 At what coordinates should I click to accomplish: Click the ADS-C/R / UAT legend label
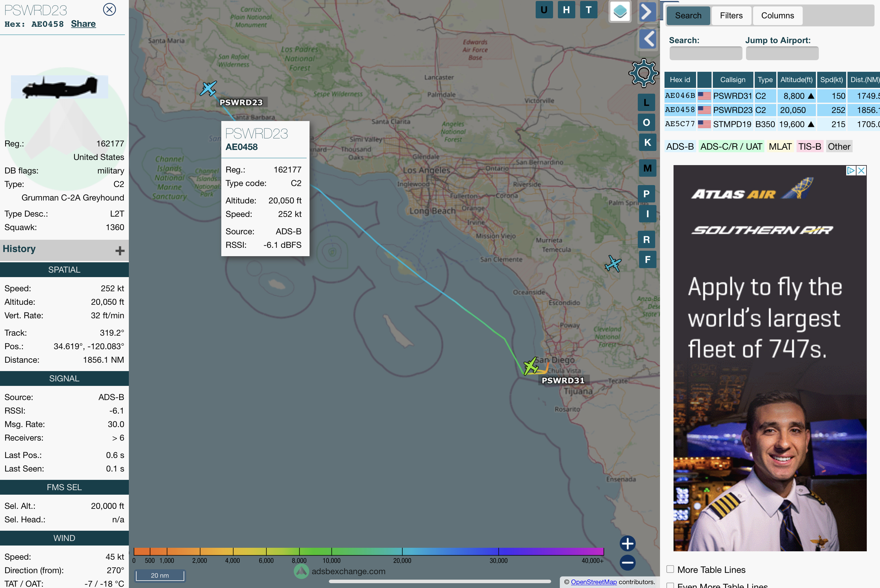[x=731, y=147]
